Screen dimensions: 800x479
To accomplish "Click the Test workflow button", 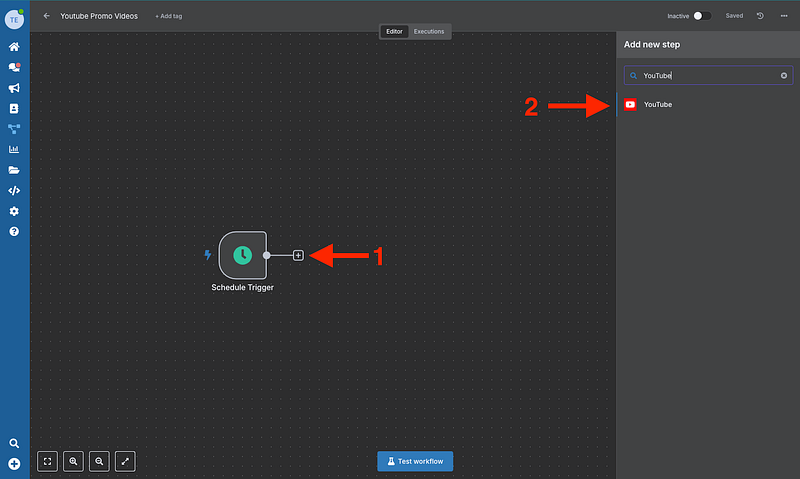I will click(x=415, y=461).
